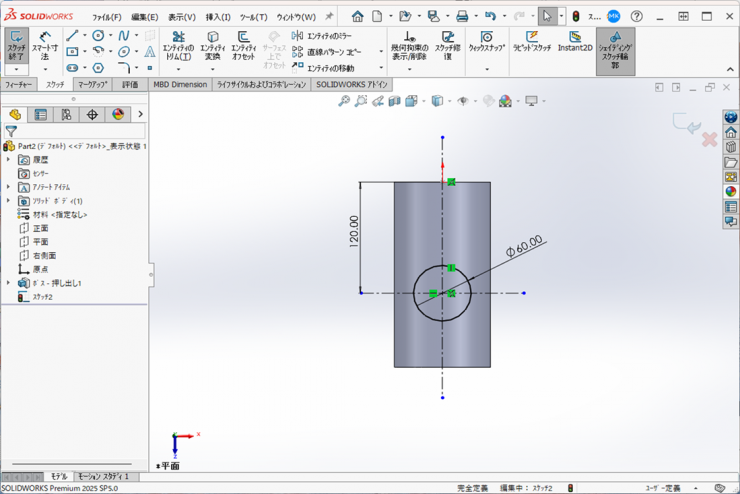This screenshot has width=740, height=494.
Task: Open the DisplayManager tab icon
Action: pos(118,115)
